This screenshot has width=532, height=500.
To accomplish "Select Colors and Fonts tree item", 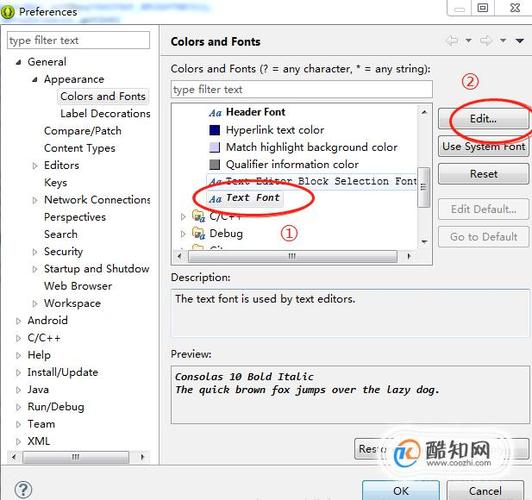I will tap(103, 96).
